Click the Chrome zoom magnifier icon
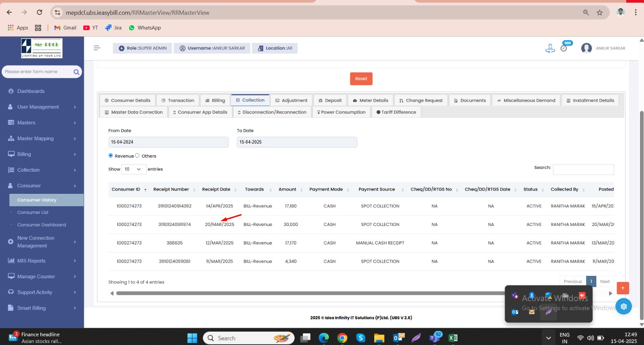 click(x=586, y=12)
